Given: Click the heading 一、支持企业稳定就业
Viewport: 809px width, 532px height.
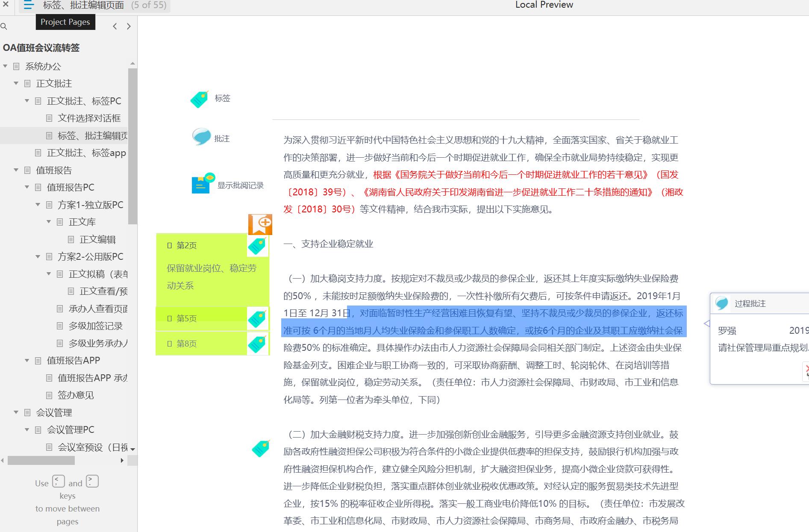Looking at the screenshot, I should click(x=328, y=244).
